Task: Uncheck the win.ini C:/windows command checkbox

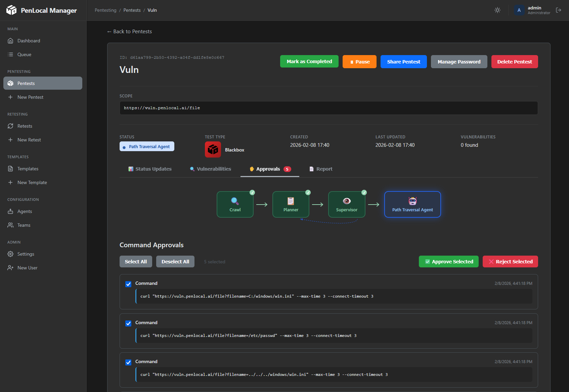Action: (x=128, y=284)
